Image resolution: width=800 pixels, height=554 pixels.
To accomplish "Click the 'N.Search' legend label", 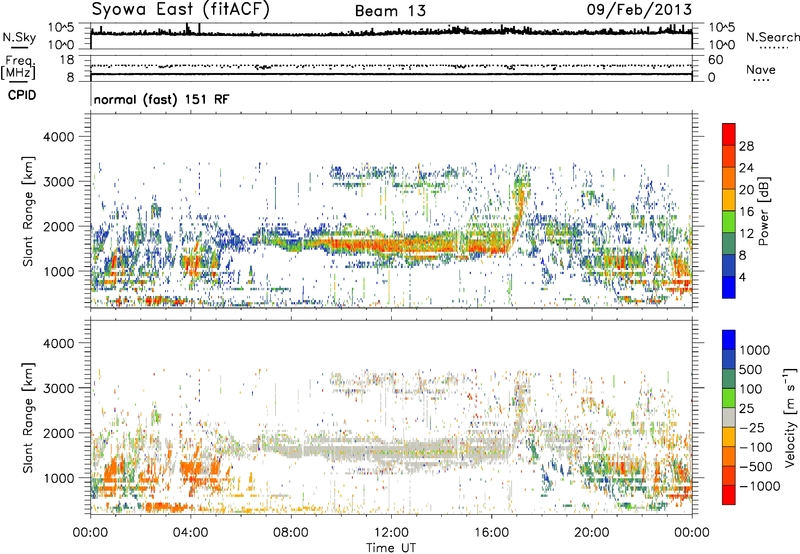I will (772, 37).
